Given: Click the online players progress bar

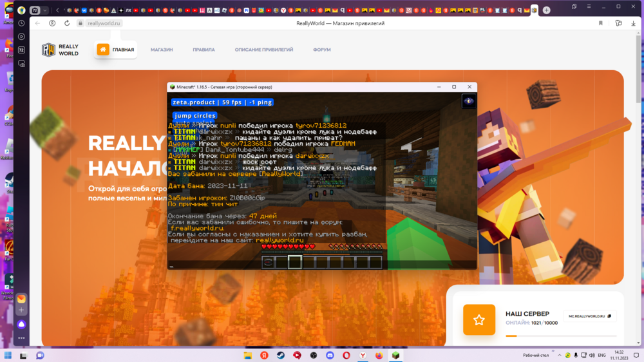Looking at the screenshot, I should click(x=561, y=336).
